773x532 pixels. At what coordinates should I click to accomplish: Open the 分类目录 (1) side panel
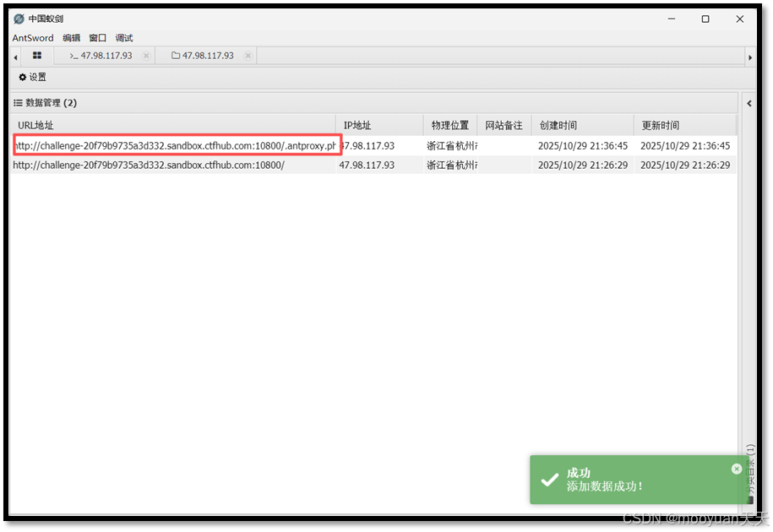point(750,473)
